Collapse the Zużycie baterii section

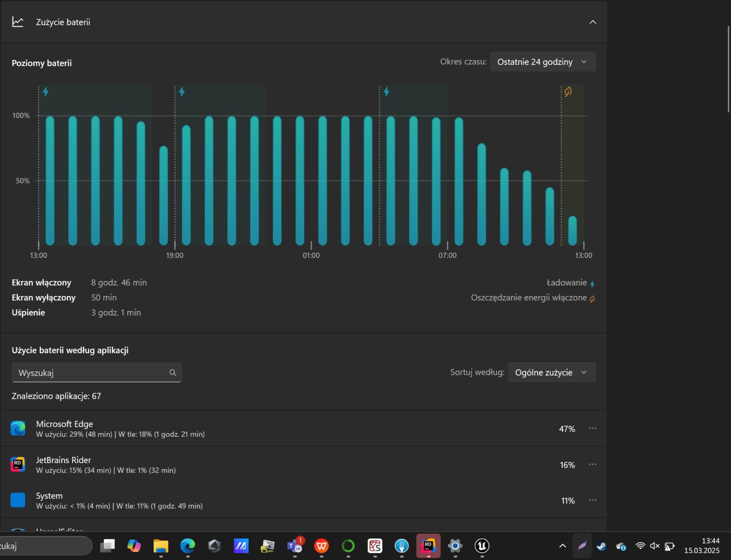[x=593, y=22]
